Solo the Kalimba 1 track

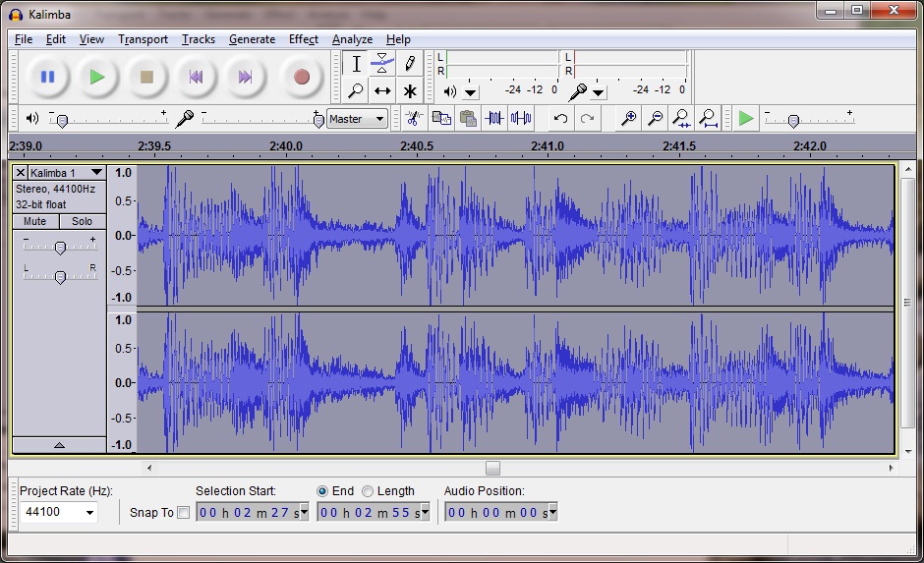[82, 221]
